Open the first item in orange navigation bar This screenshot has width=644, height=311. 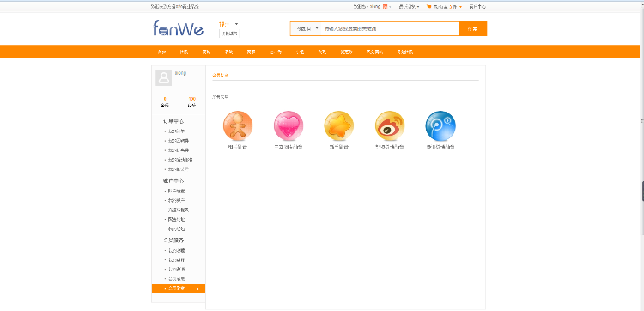coord(161,52)
